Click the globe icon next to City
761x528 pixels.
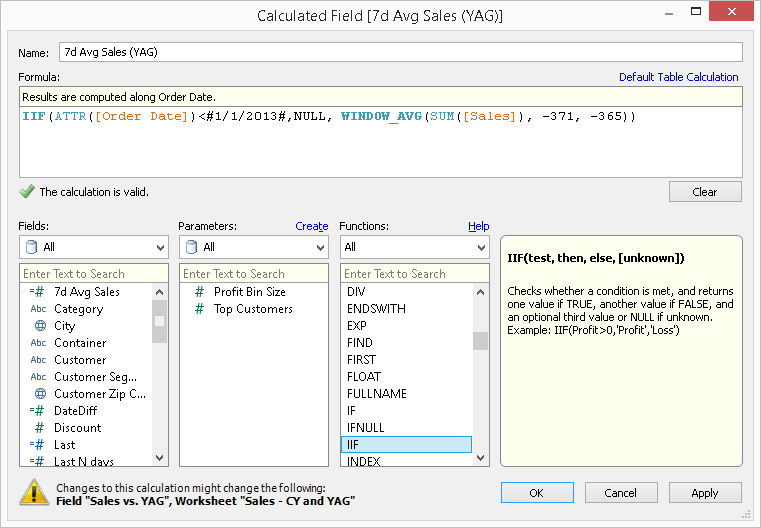(x=39, y=326)
